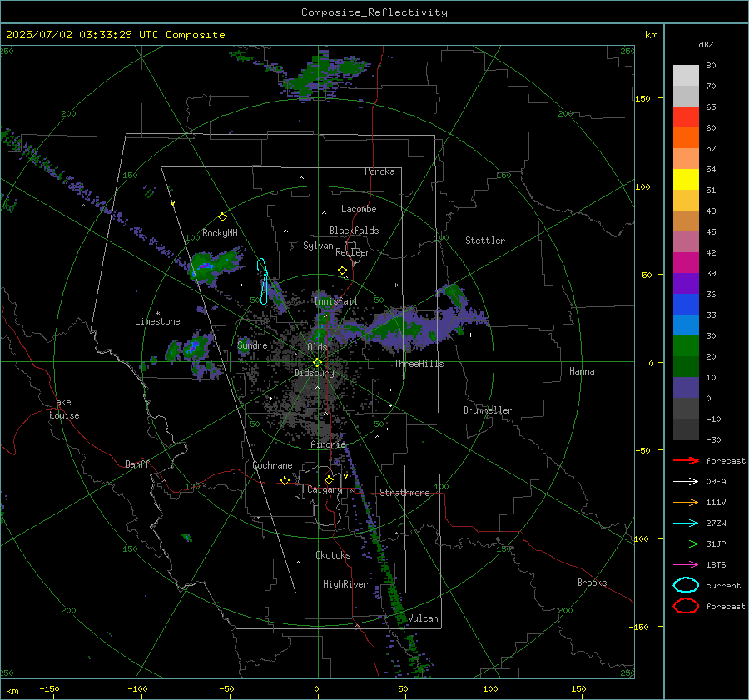Click the Didsbury city label

click(315, 373)
